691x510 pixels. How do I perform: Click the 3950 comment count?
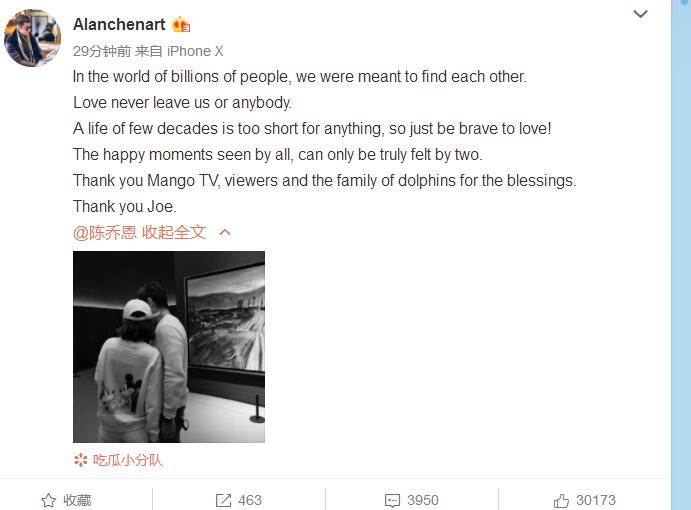pyautogui.click(x=423, y=500)
